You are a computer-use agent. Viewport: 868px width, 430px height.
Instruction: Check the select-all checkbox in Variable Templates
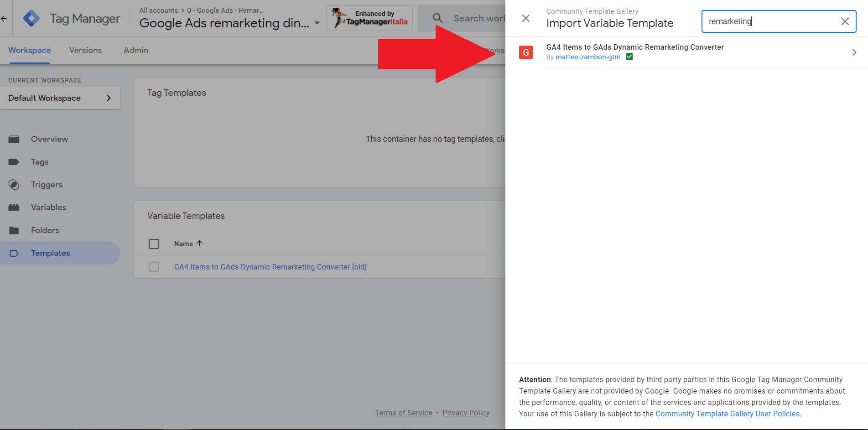154,243
